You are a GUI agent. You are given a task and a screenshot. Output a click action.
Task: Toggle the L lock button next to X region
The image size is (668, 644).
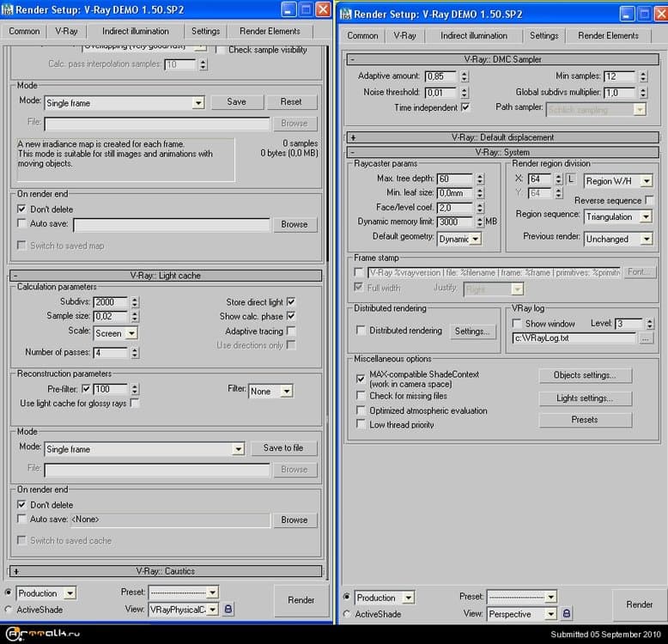pyautogui.click(x=571, y=179)
